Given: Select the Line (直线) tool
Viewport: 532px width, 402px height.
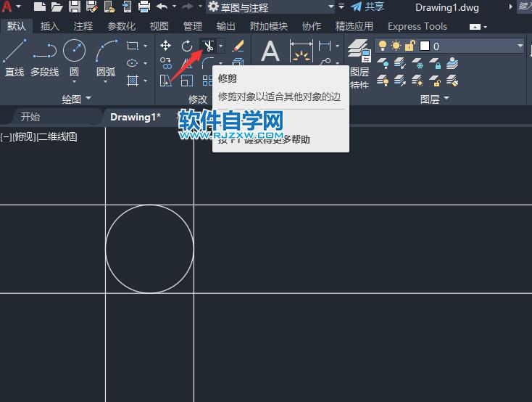Looking at the screenshot, I should [x=14, y=58].
